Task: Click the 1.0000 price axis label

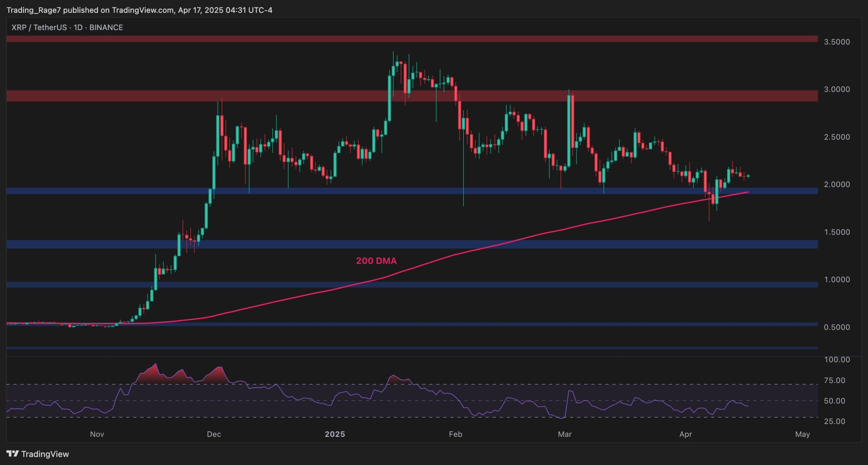Action: pyautogui.click(x=837, y=280)
